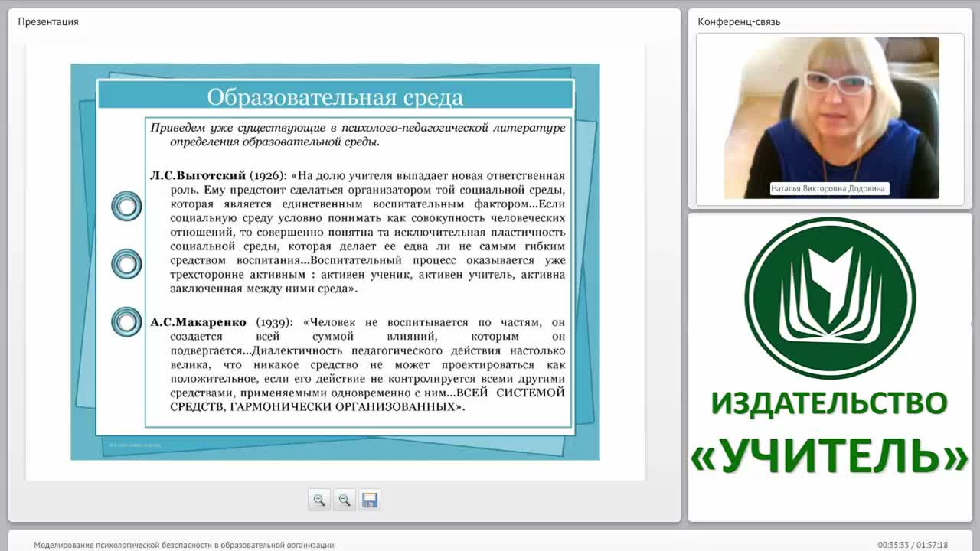Click the slide heading Образовательная среда
Screen dimensions: 980x551
click(x=335, y=97)
